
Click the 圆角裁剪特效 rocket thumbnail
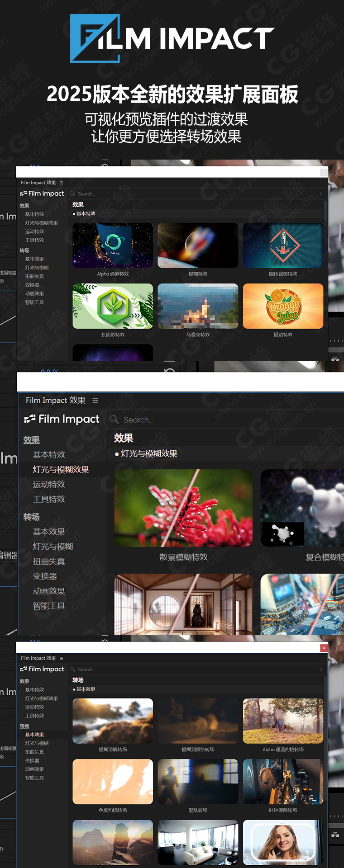tap(283, 245)
